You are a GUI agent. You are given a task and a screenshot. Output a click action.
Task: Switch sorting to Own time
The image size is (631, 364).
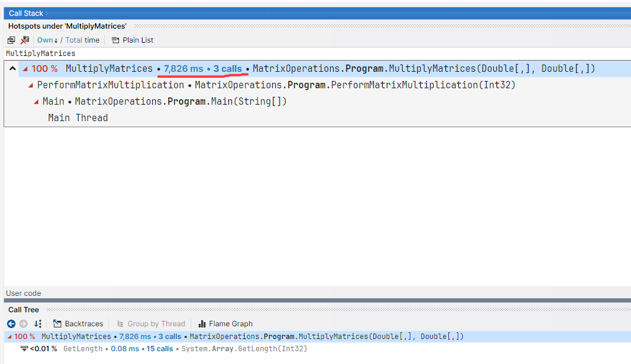click(x=45, y=40)
